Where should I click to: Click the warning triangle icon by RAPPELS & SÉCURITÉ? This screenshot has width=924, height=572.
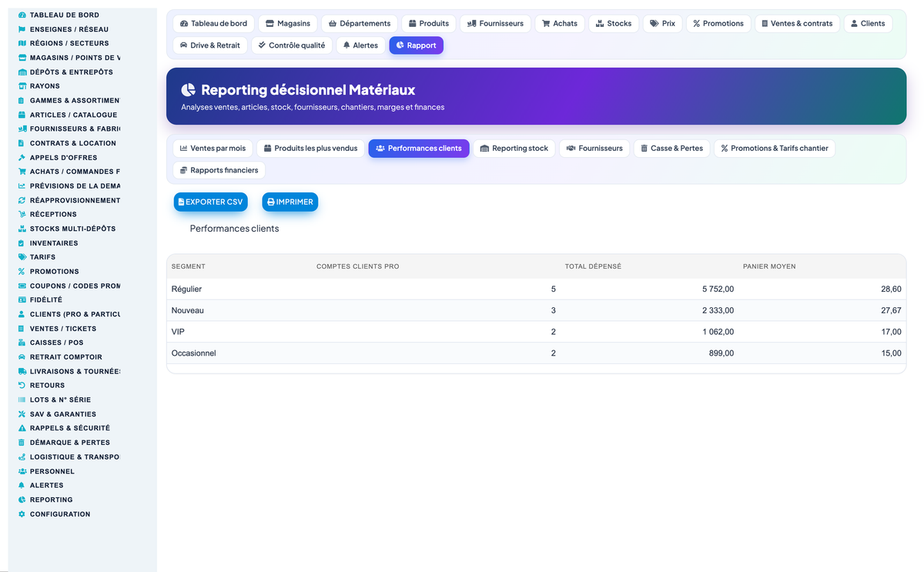(22, 428)
